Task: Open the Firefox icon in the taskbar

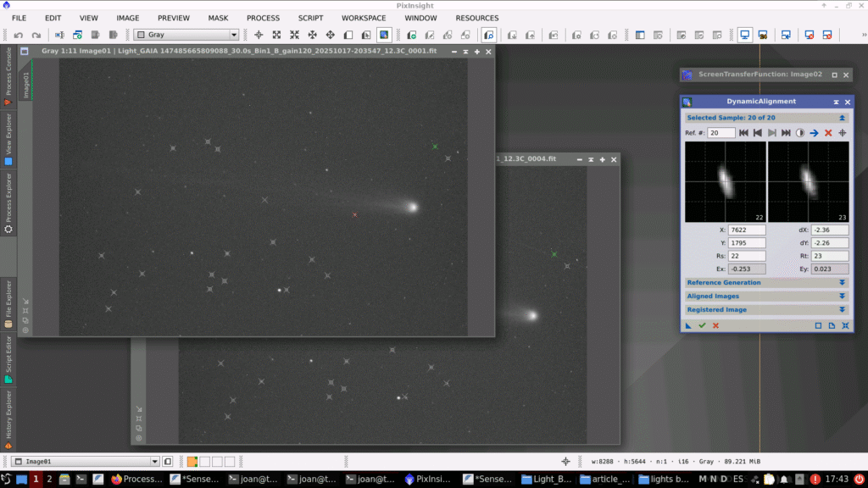Action: (x=117, y=479)
